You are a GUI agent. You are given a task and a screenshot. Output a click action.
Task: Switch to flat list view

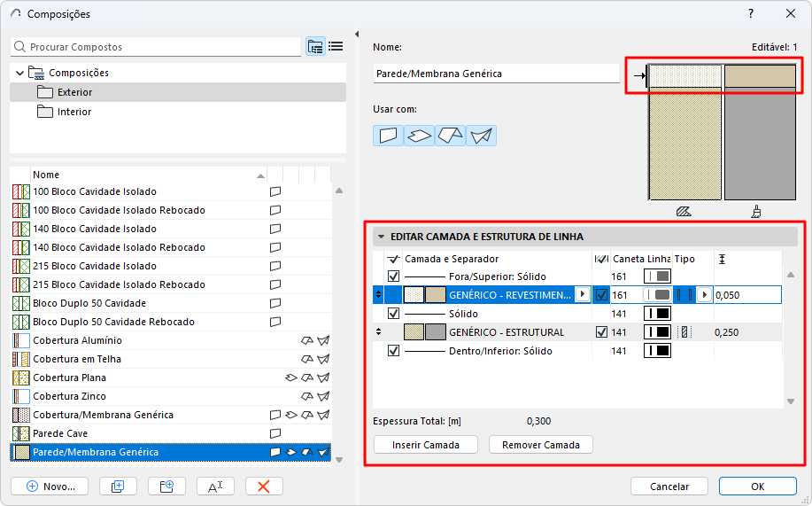pos(336,47)
